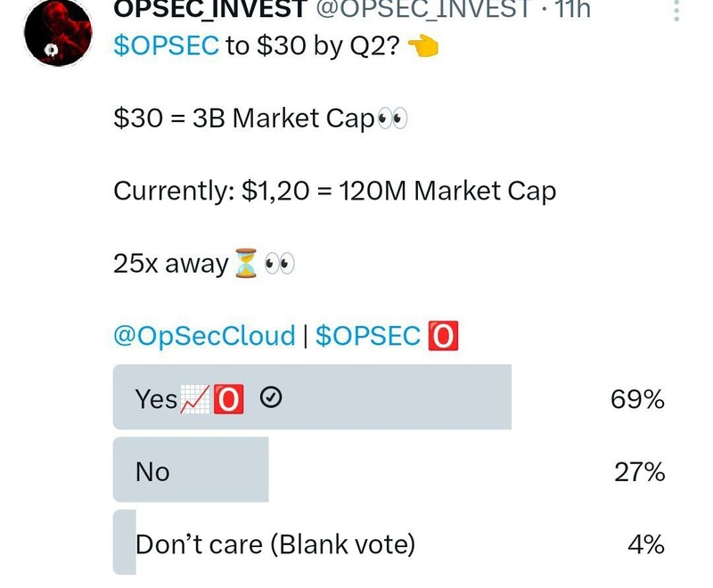Select the Yes poll option

(312, 398)
